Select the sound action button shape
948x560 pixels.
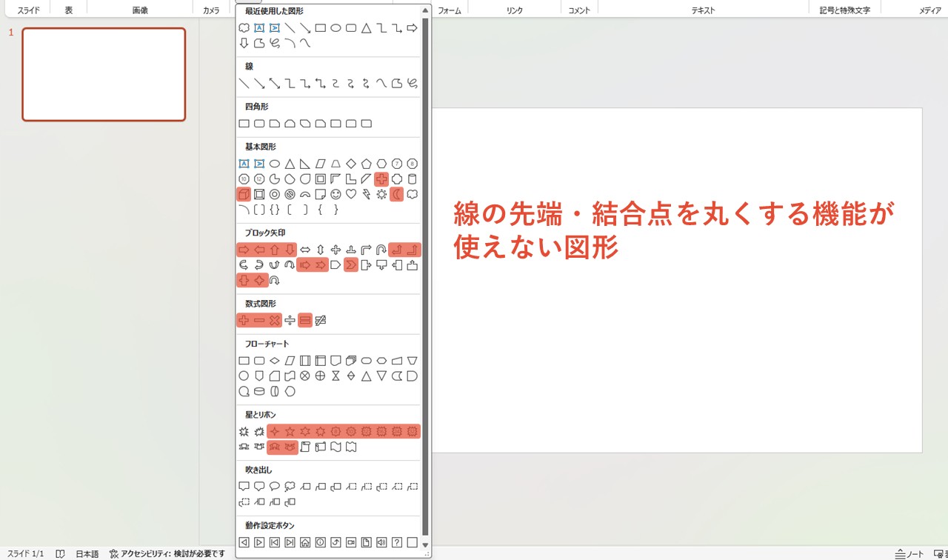tap(381, 542)
